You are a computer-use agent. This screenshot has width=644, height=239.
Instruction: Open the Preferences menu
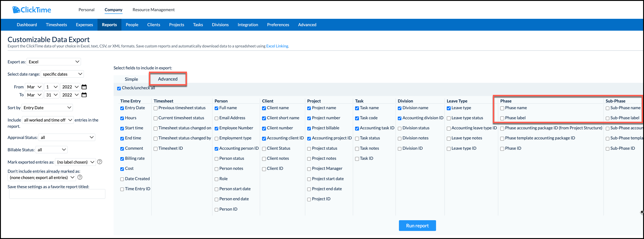coord(278,25)
